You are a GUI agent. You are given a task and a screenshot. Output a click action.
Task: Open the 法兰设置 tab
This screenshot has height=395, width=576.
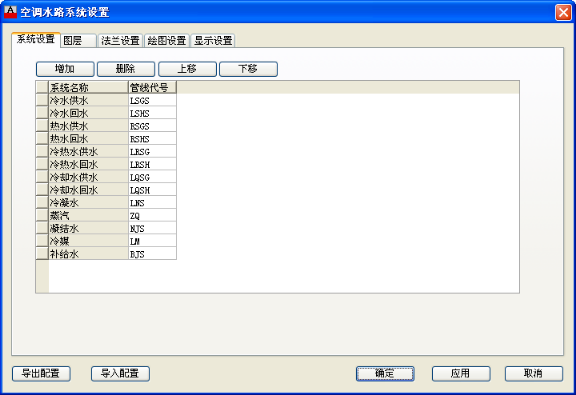point(120,40)
